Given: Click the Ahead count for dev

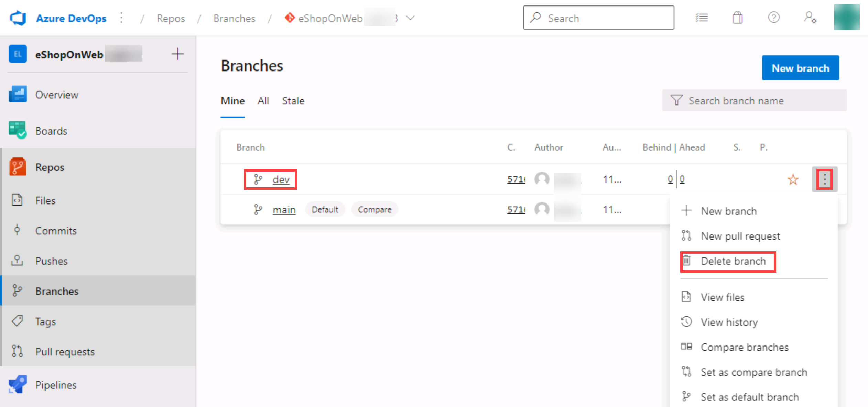Looking at the screenshot, I should pyautogui.click(x=682, y=179).
